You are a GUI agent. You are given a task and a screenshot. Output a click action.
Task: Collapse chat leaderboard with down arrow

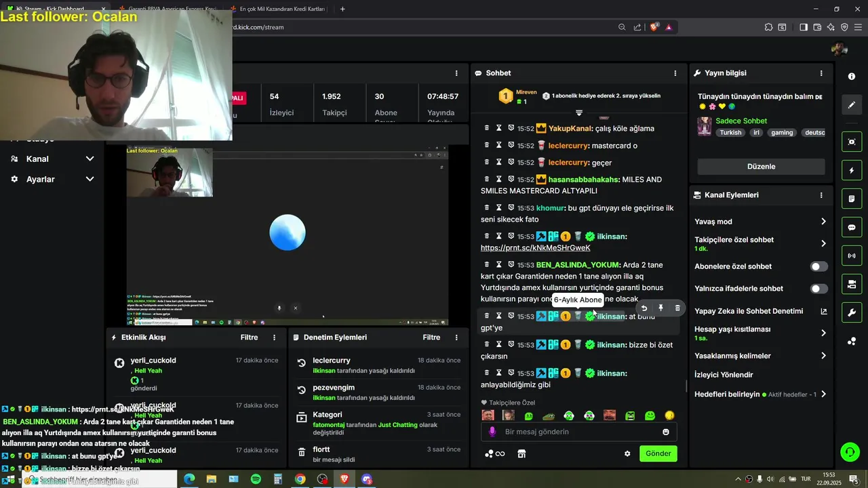click(579, 113)
